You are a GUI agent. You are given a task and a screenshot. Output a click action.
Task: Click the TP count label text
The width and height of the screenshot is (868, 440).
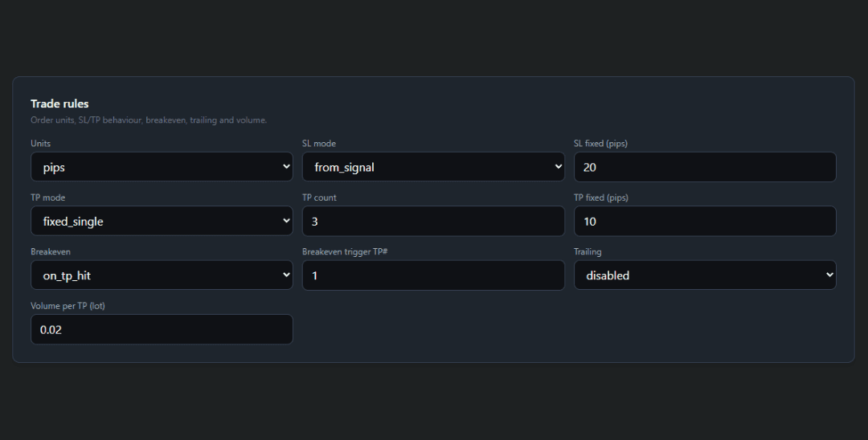(x=319, y=198)
